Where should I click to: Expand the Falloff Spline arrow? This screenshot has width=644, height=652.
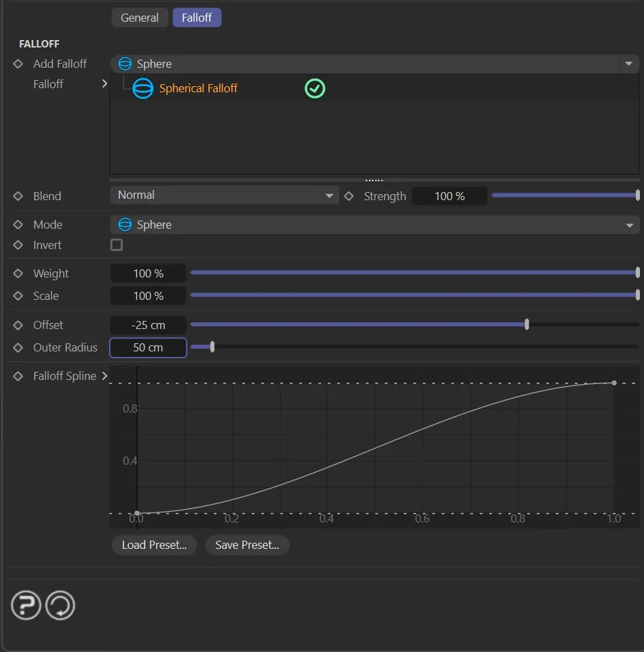(105, 376)
